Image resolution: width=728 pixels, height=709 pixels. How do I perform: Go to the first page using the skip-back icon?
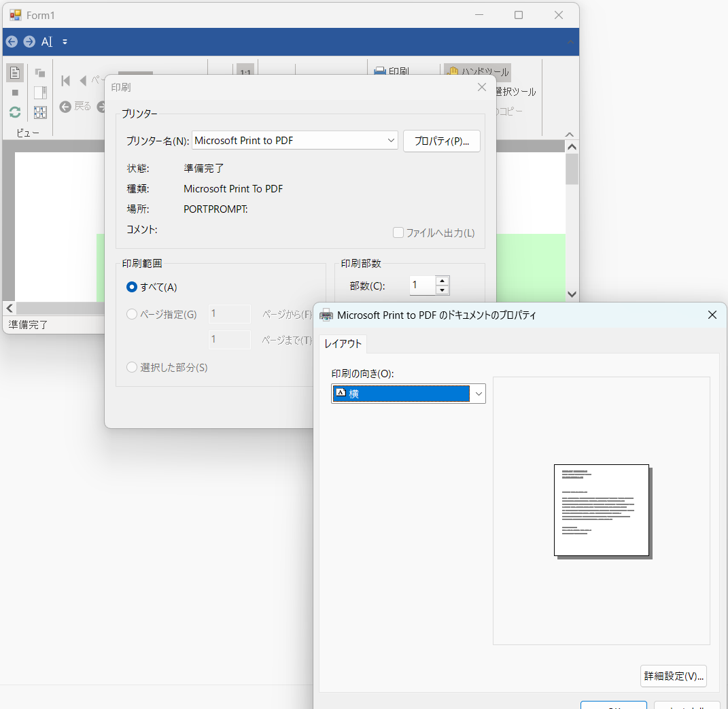[65, 81]
